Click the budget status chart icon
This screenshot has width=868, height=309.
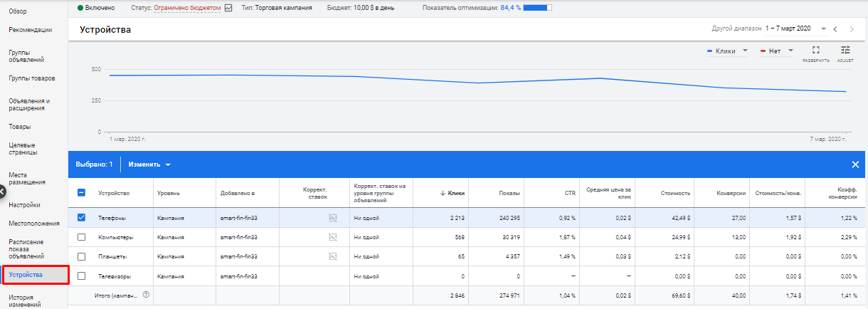pyautogui.click(x=228, y=8)
